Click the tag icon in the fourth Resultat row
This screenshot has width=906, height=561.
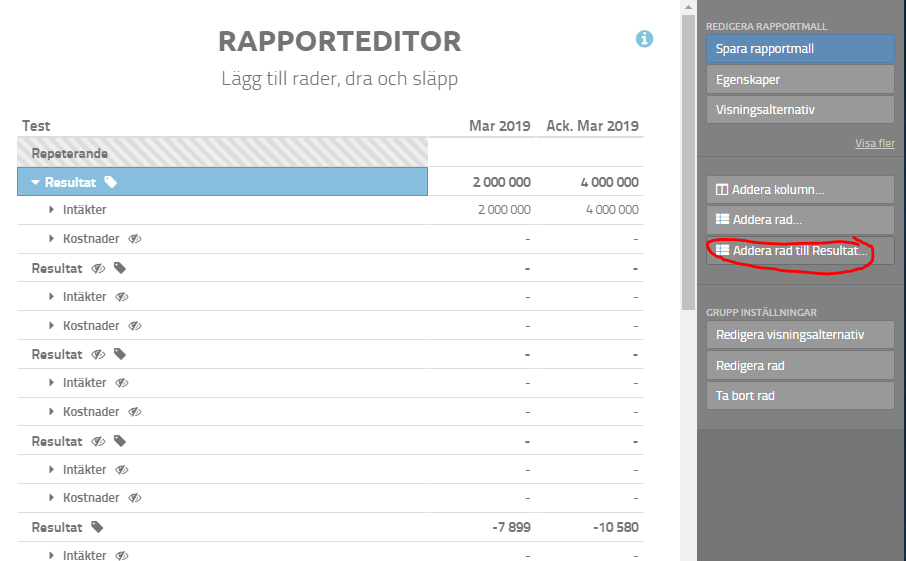[x=120, y=441]
